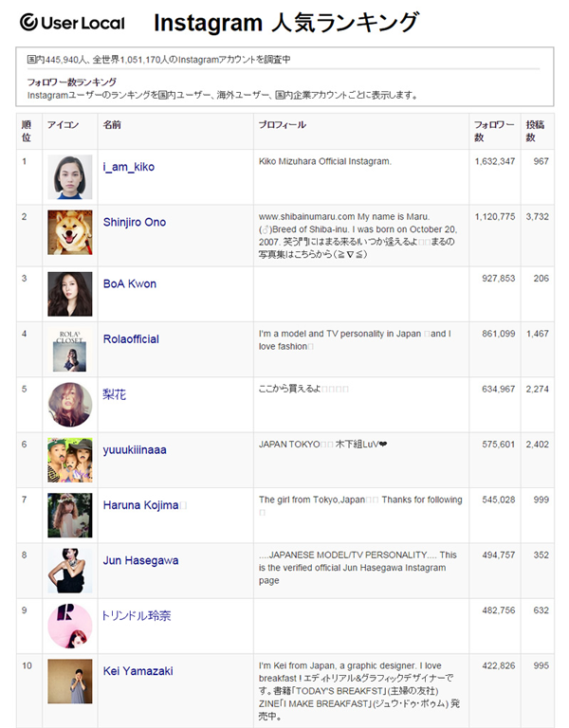Screen dimensions: 569x728
Task: Click follower count 861,099
Action: (499, 334)
